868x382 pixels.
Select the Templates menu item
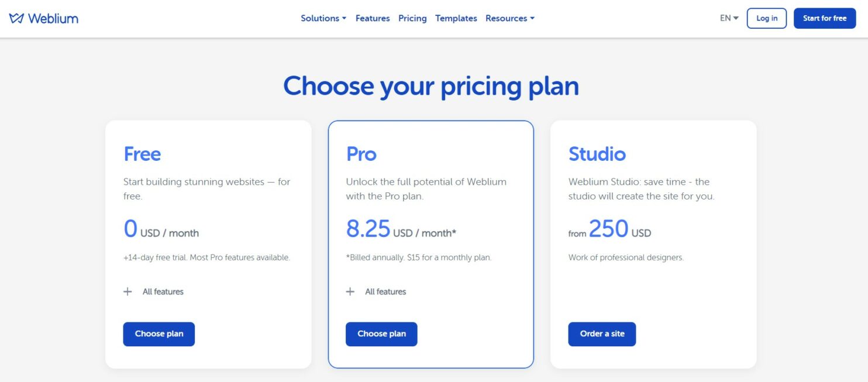(x=456, y=18)
